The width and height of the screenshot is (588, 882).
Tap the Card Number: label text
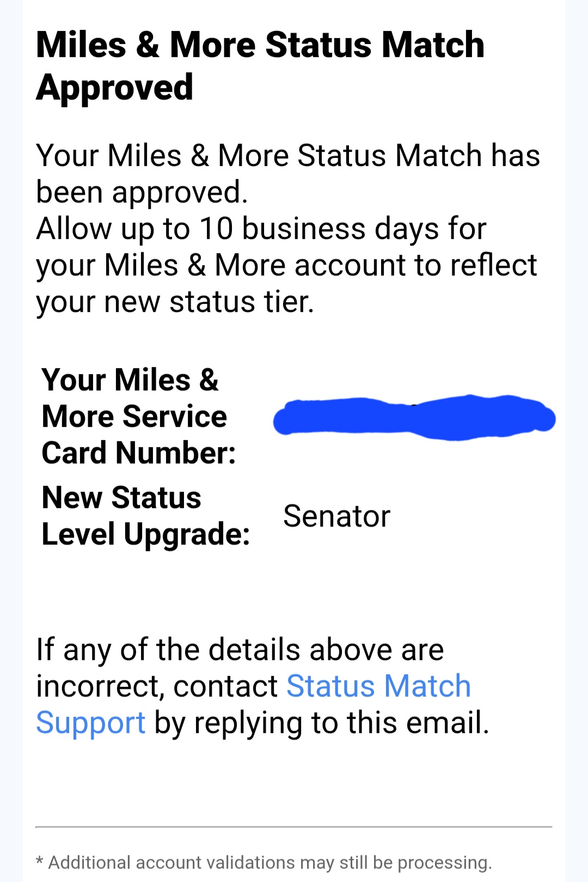tap(139, 453)
